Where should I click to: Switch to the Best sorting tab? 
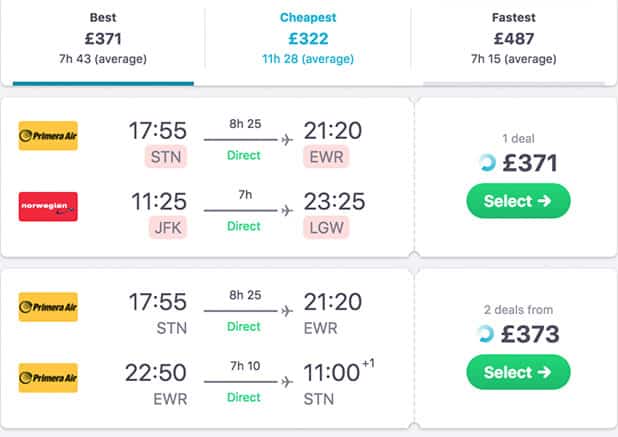click(x=102, y=38)
